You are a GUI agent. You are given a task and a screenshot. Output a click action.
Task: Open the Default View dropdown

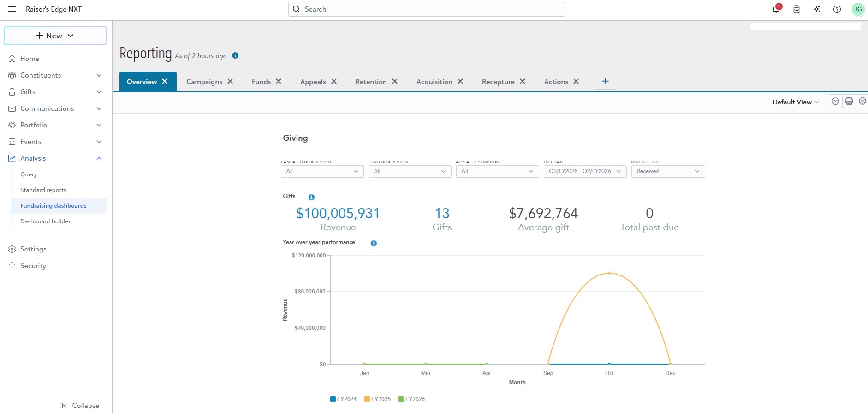click(x=796, y=102)
